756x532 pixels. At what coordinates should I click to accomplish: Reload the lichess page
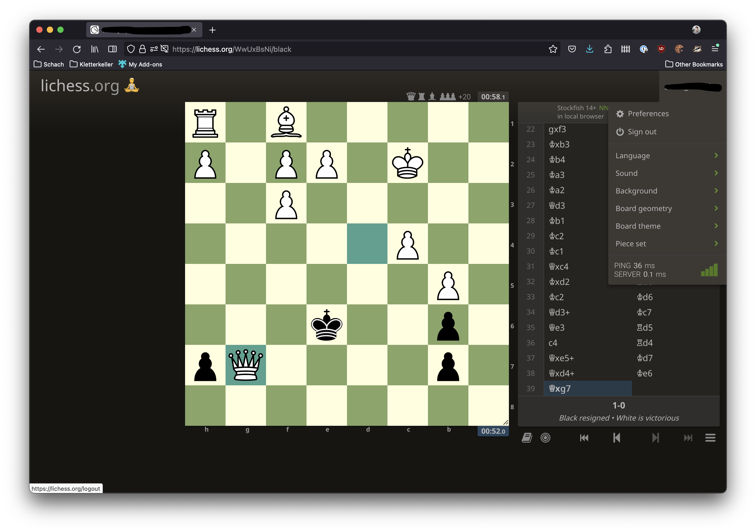pos(77,49)
